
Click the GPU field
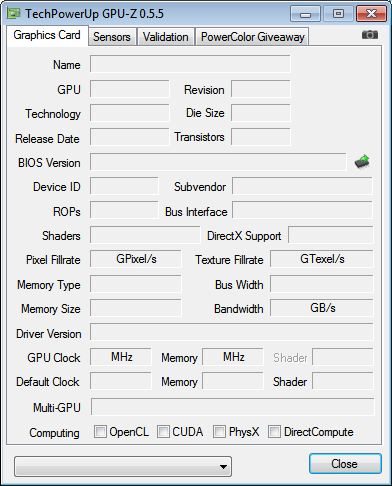tap(130, 89)
